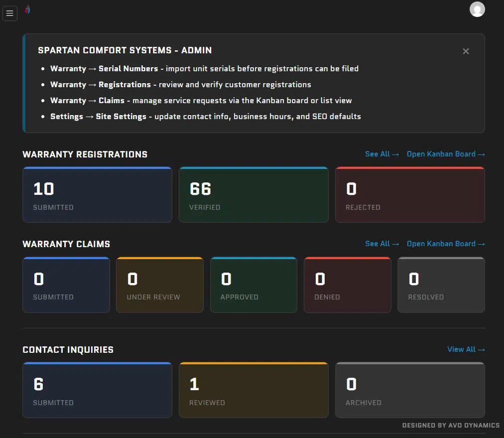Click See All for Warranty Registrations
This screenshot has height=438, width=504.
[382, 154]
